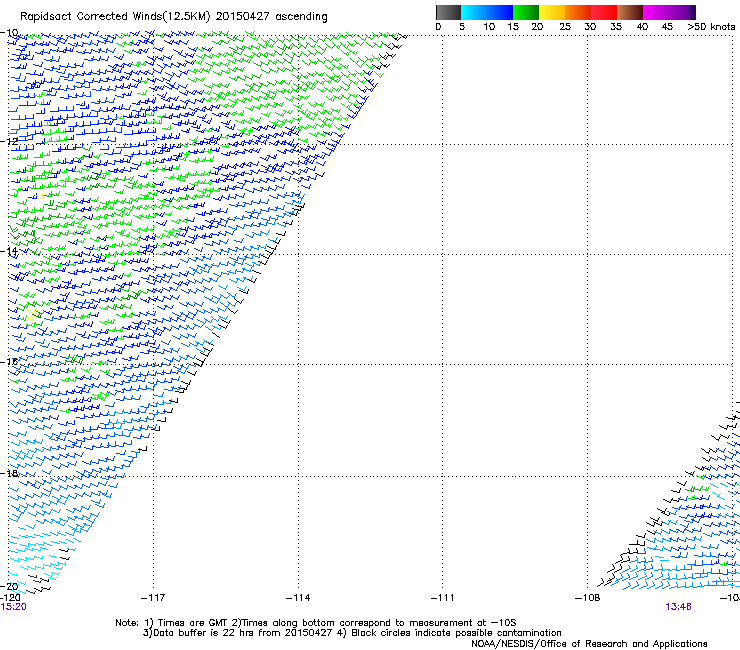740x650 pixels.
Task: Click the 'Data buffer is 22 hrs' note
Action: (237, 633)
